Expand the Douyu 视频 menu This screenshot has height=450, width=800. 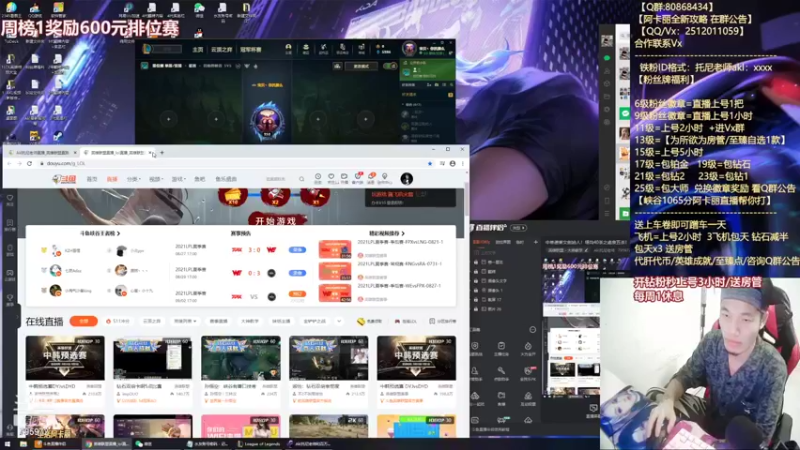pyautogui.click(x=156, y=179)
